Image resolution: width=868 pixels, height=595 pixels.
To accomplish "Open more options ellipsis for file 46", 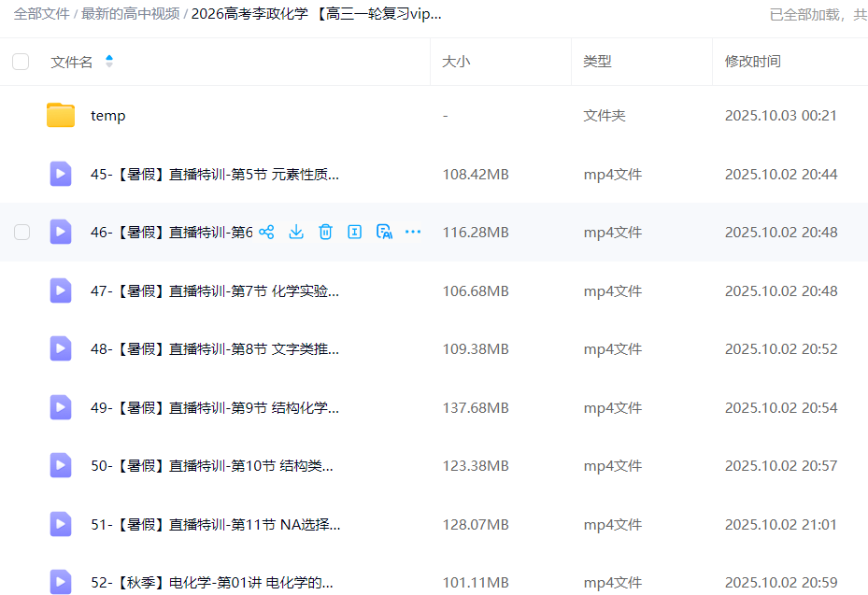I will (413, 233).
